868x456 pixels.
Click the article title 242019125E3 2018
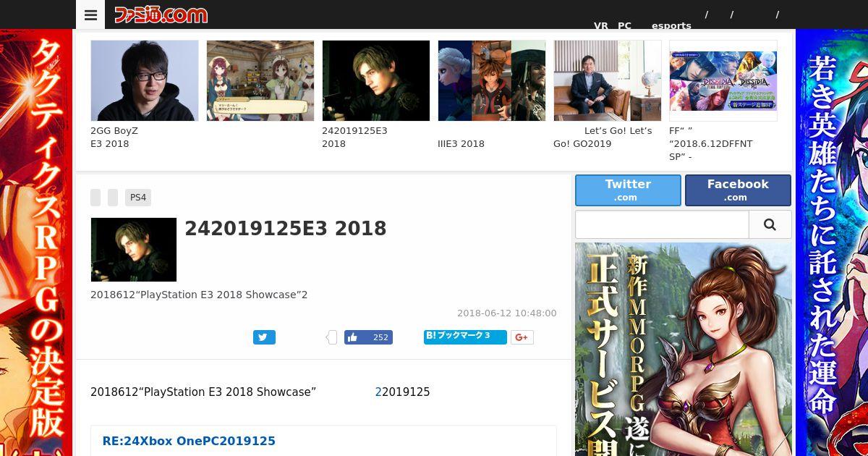coord(286,229)
